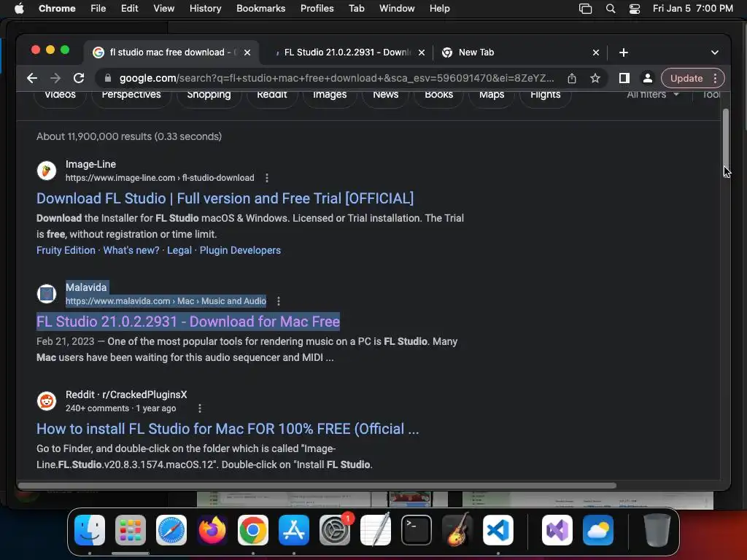Screen dimensions: 747x560
Task: Open Terminal from the dock
Action: tap(417, 530)
